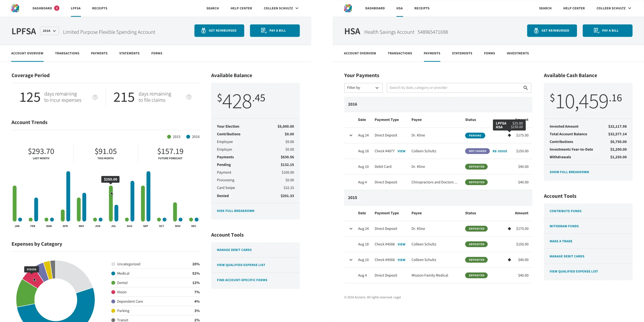Click the help icon beside 125 days remaining
The width and height of the screenshot is (644, 322).
[95, 97]
